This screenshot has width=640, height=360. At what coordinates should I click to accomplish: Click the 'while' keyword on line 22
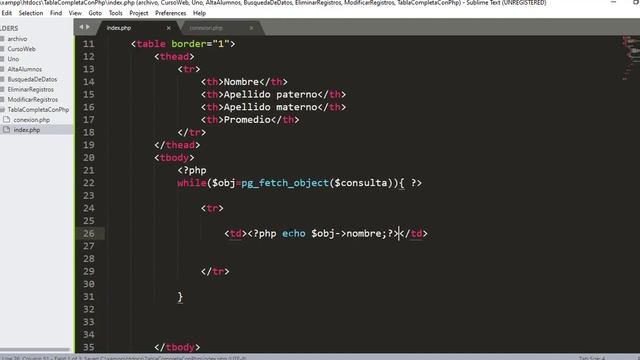point(191,183)
